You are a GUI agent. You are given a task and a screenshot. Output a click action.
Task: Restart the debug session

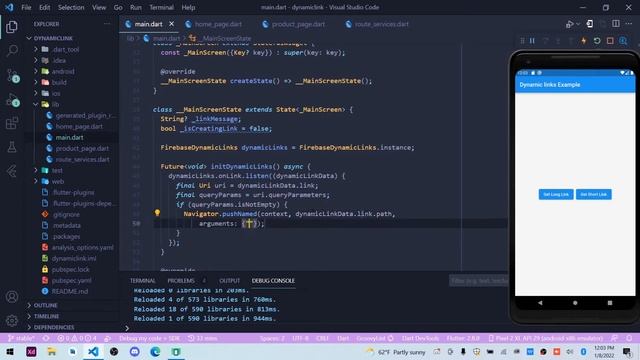pyautogui.click(x=597, y=41)
